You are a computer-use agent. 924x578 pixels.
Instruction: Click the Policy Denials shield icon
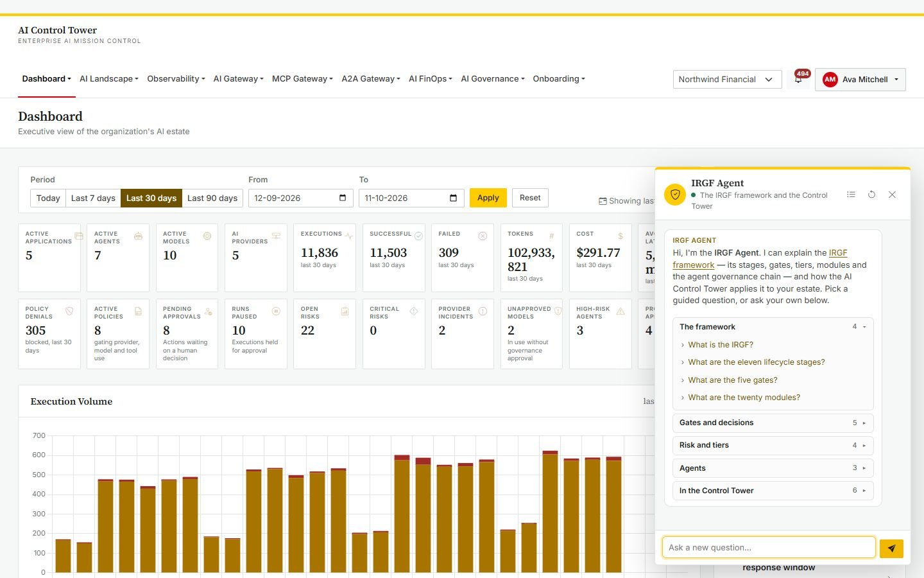69,311
